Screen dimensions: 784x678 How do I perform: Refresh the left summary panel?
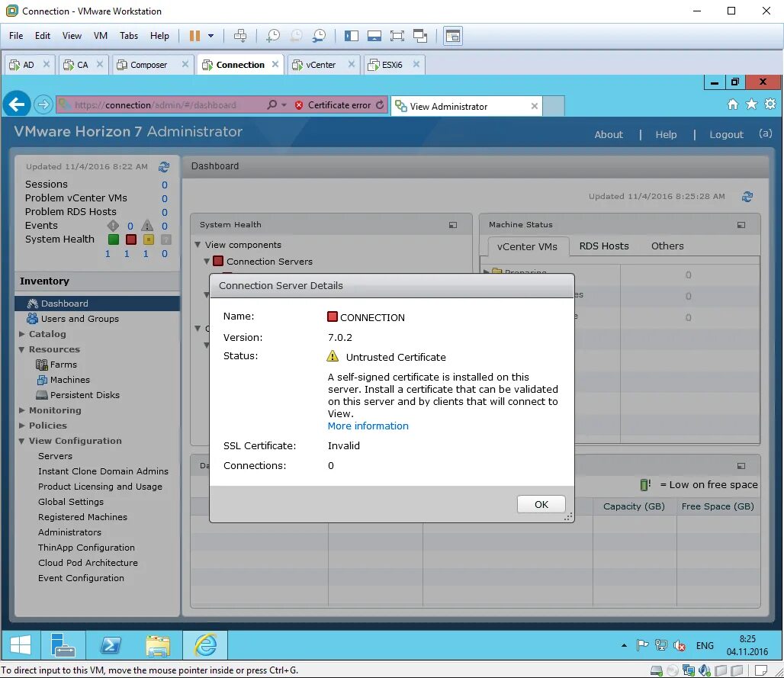[x=163, y=166]
